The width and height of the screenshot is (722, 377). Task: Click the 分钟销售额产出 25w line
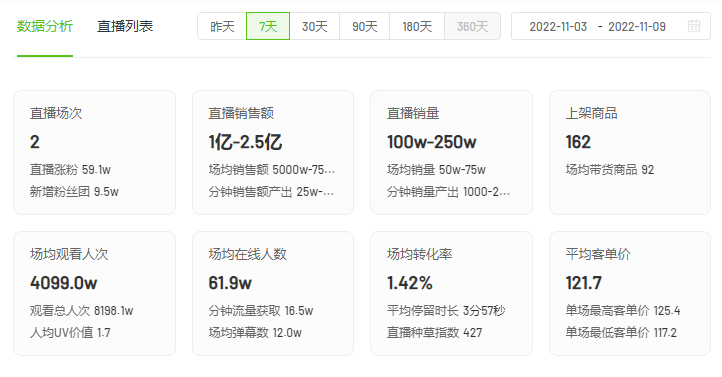point(271,191)
